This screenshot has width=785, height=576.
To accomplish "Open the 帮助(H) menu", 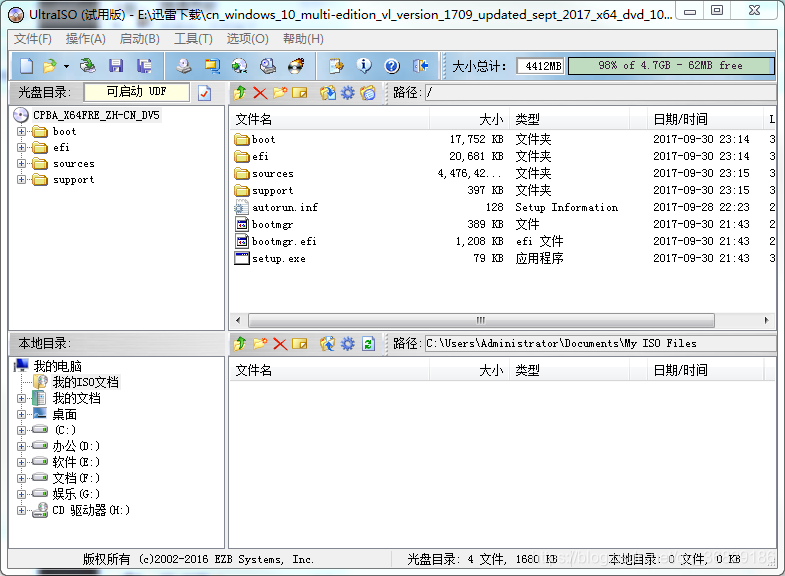I will (303, 39).
